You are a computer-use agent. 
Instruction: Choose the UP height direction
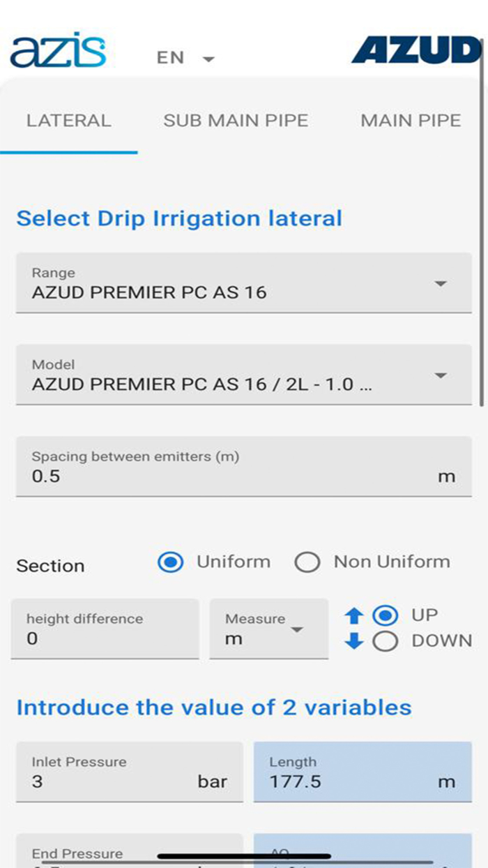(x=386, y=616)
